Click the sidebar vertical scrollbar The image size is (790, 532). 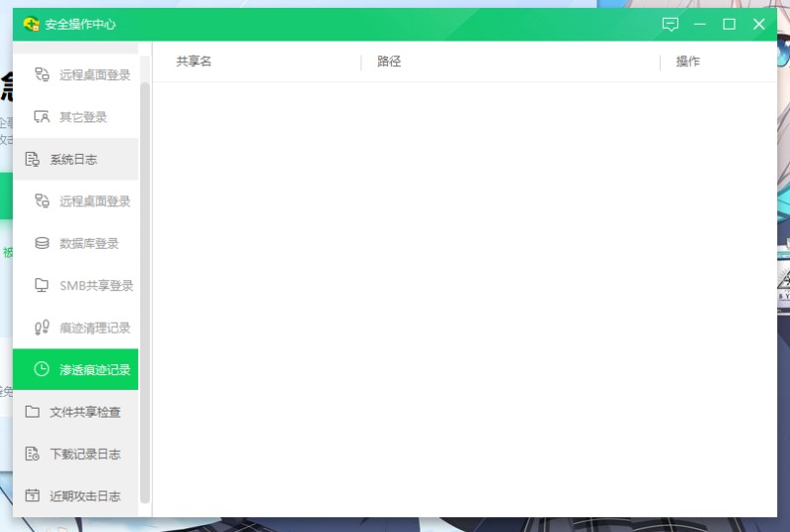(x=145, y=296)
